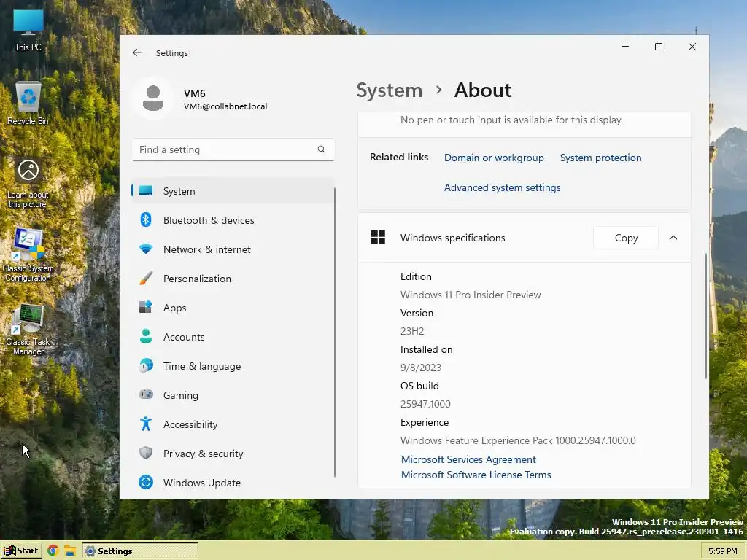Click the No pen or touch input text

click(x=511, y=120)
